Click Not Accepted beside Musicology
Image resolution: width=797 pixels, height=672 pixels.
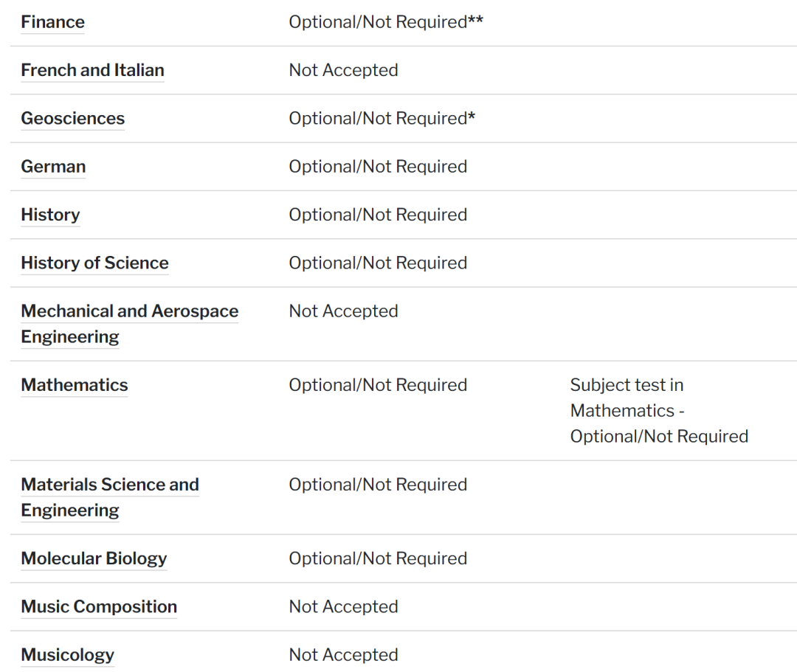point(343,655)
